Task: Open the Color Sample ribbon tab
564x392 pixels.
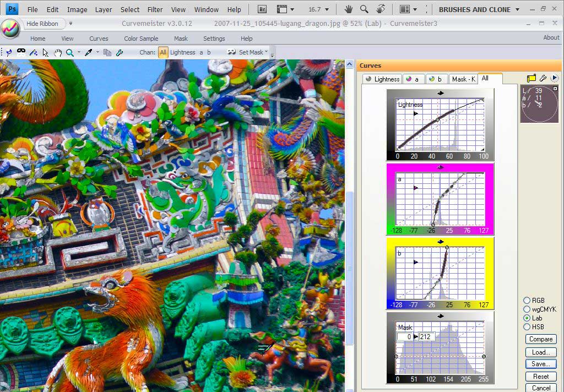Action: [x=141, y=39]
